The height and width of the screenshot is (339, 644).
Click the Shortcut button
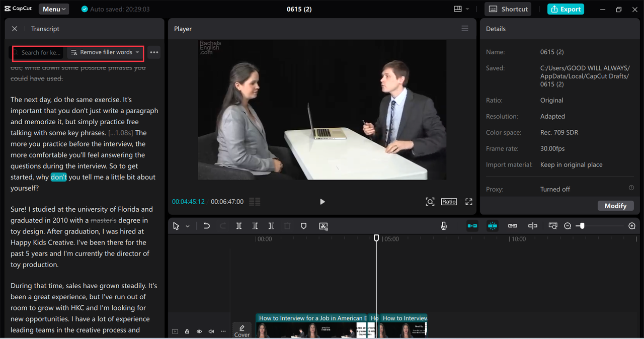[508, 9]
